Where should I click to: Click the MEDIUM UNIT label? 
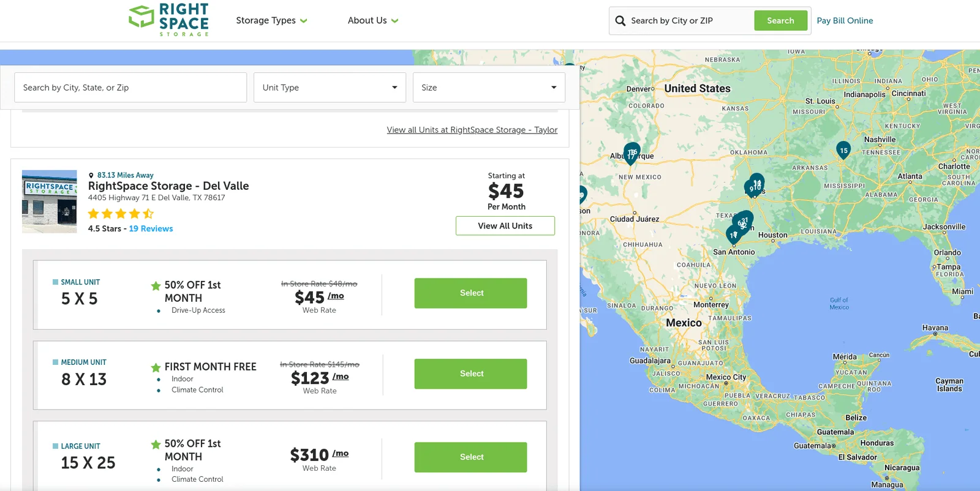[83, 362]
